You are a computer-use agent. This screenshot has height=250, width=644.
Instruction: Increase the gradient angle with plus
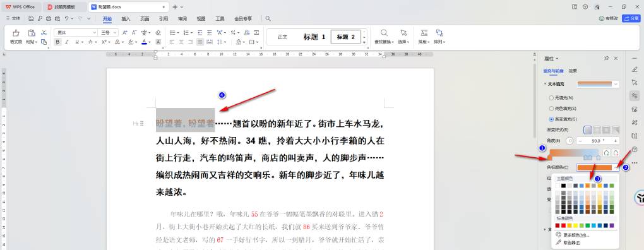click(615, 140)
